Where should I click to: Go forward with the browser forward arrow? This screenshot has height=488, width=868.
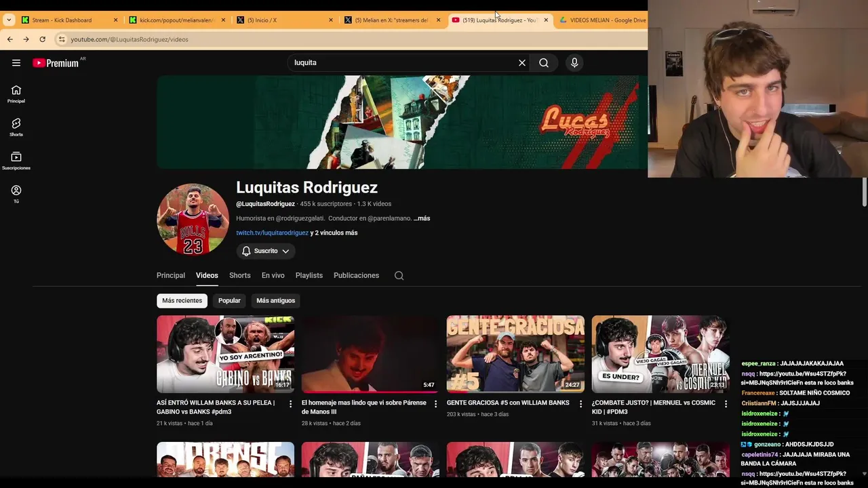26,39
